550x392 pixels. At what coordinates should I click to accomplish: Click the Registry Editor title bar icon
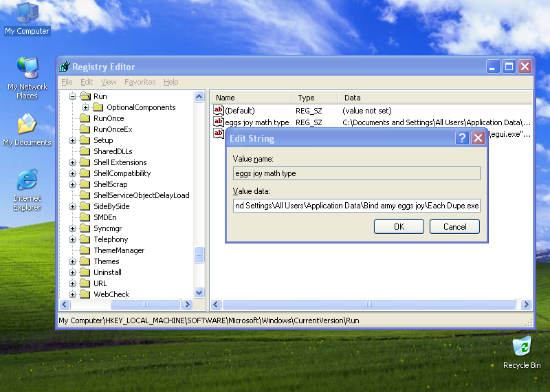64,66
